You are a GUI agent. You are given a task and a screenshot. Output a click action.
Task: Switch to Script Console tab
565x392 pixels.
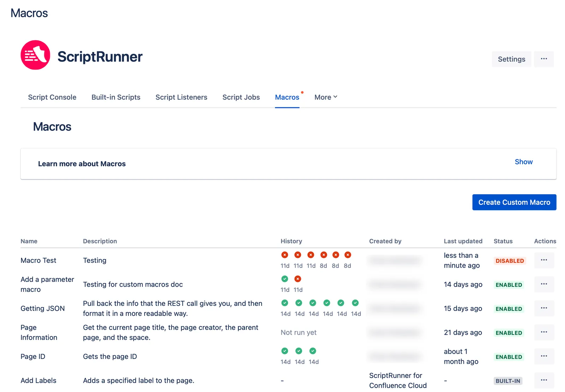click(52, 97)
